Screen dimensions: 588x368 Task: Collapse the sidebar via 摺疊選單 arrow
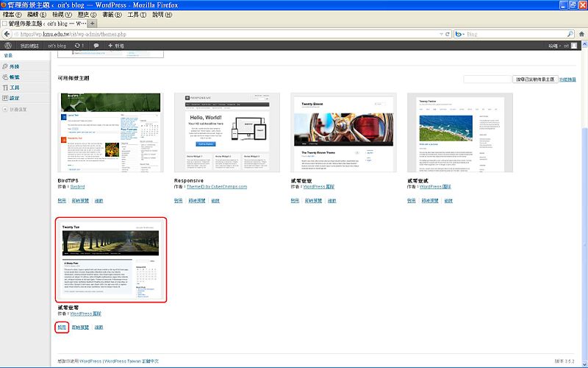click(x=5, y=109)
